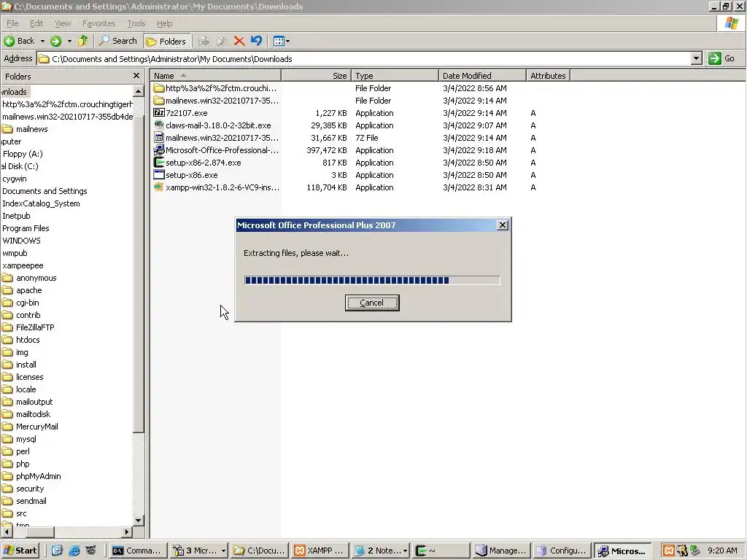Select the mailnews 7Z archive file icon

coord(158,138)
